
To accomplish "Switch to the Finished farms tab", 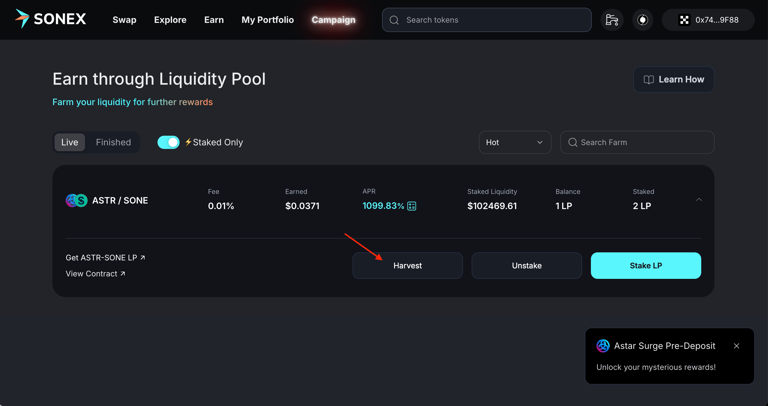I will click(113, 143).
